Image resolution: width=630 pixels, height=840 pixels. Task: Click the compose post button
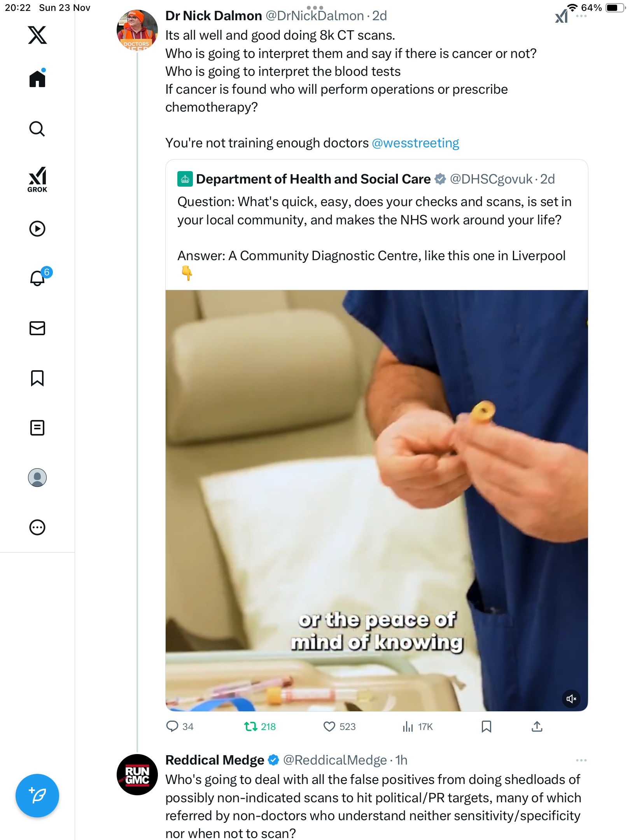click(37, 795)
